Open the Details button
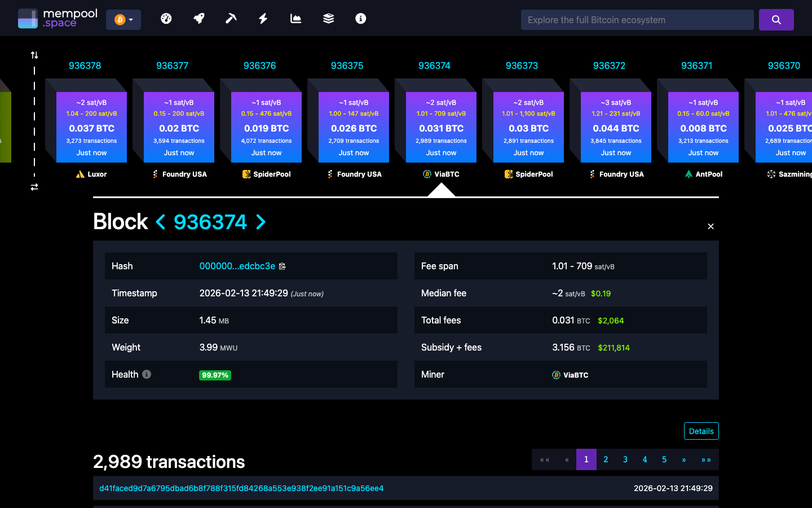The height and width of the screenshot is (508, 812). click(x=701, y=431)
